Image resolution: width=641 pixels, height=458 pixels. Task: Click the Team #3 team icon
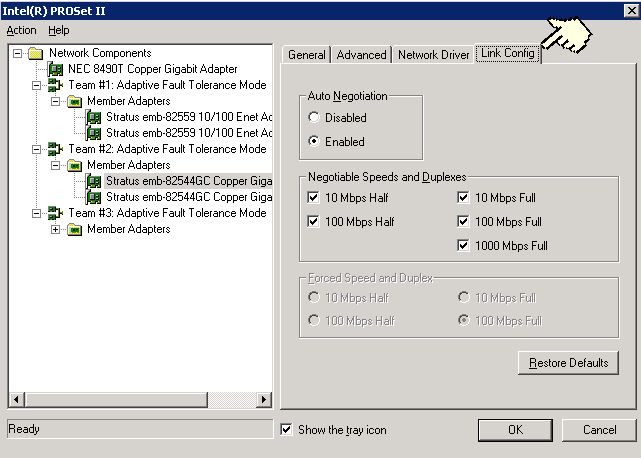55,213
